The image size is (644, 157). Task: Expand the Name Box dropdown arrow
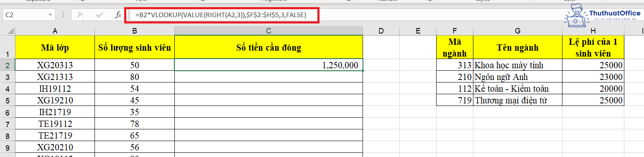pos(51,15)
